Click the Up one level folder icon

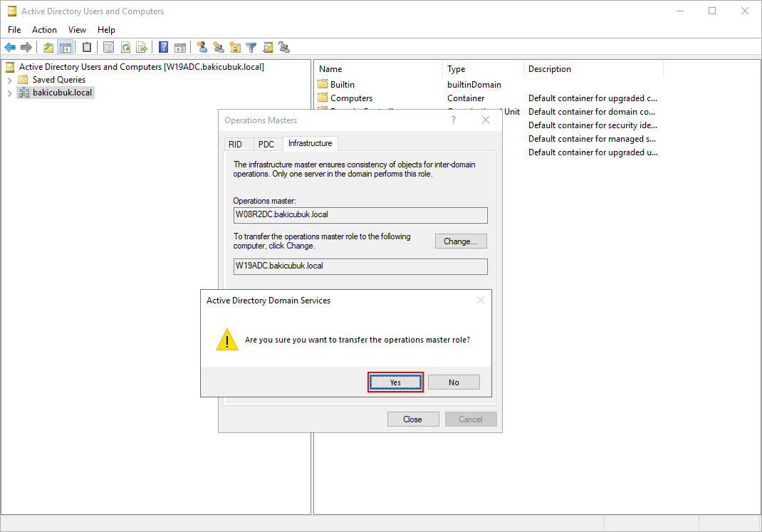pyautogui.click(x=48, y=48)
